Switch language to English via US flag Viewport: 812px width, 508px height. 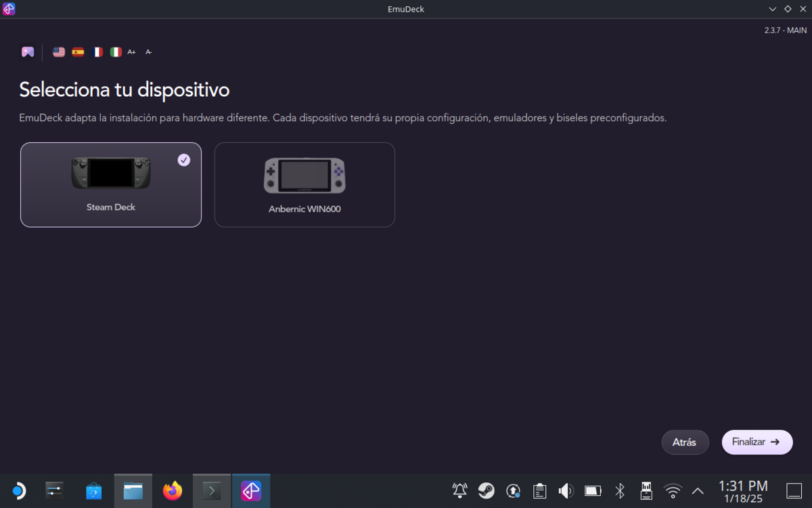[59, 52]
